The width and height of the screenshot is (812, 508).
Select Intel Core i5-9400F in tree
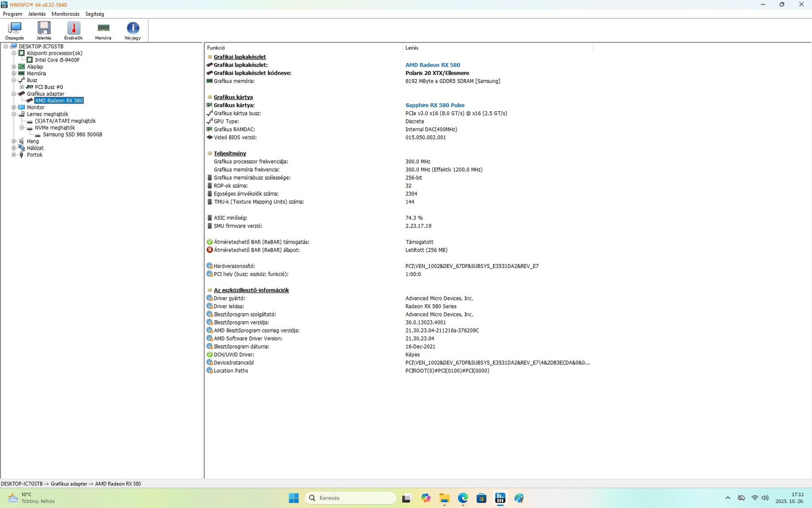[57, 60]
